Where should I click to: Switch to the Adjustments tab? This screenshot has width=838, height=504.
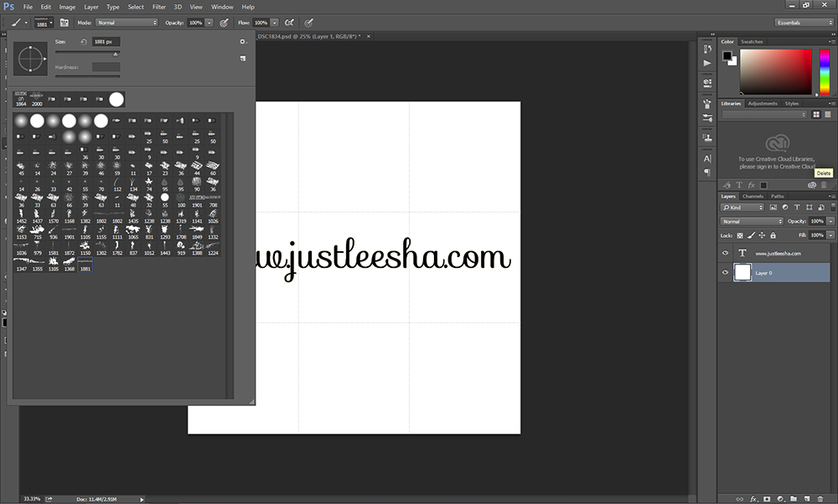pyautogui.click(x=762, y=104)
